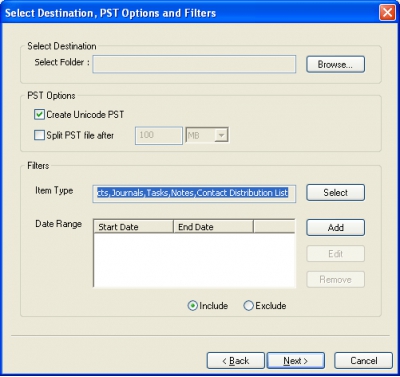Click the Item Type text field
400x377 pixels.
pyautogui.click(x=194, y=194)
